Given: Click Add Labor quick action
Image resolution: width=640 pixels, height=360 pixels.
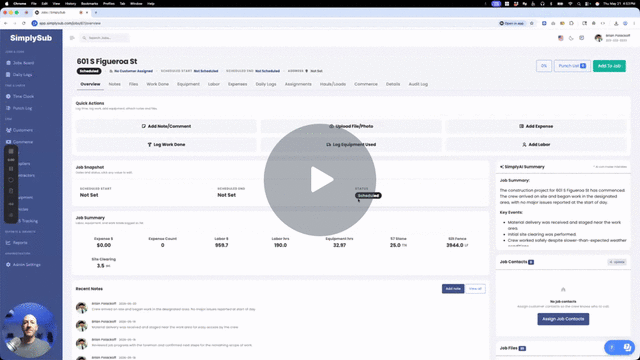Looking at the screenshot, I should pos(536,144).
